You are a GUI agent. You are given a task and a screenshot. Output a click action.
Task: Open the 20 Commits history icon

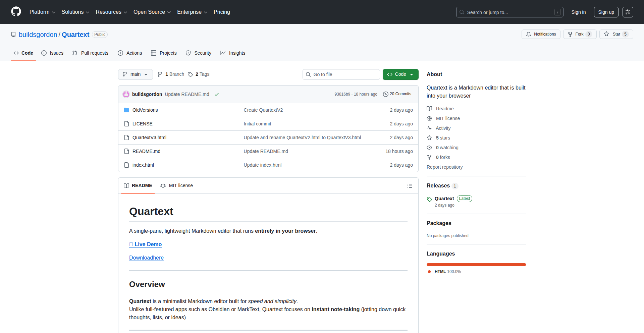pos(386,94)
